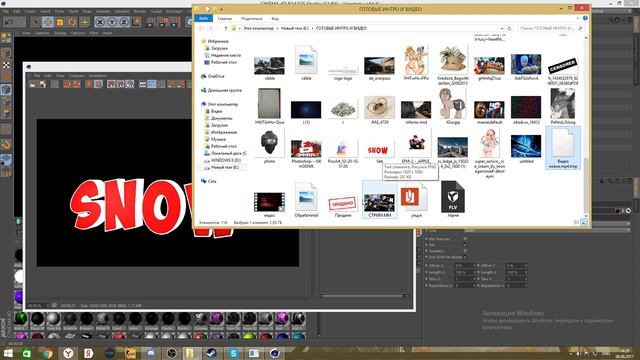Select OneDrive in Explorer sidebar
The image size is (640, 360).
(216, 76)
